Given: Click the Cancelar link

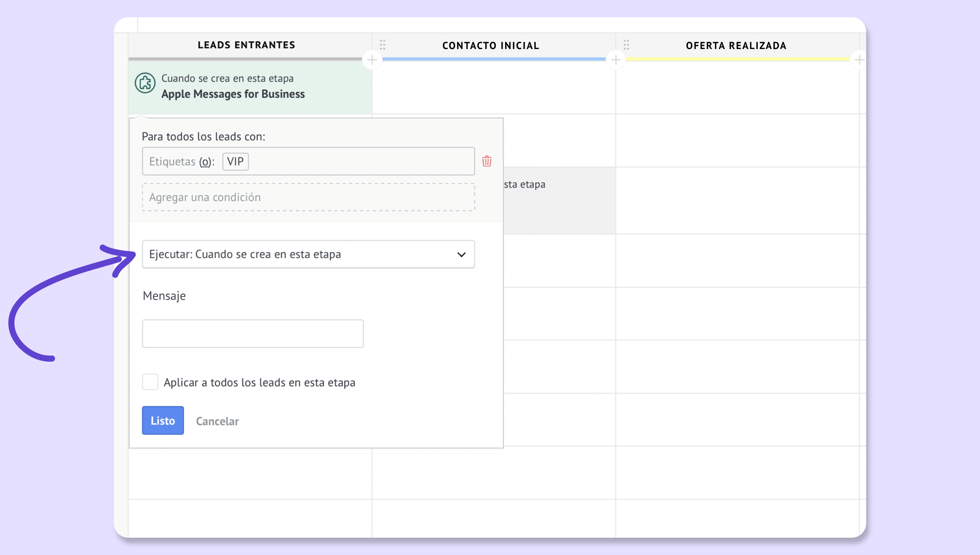Looking at the screenshot, I should pyautogui.click(x=217, y=421).
